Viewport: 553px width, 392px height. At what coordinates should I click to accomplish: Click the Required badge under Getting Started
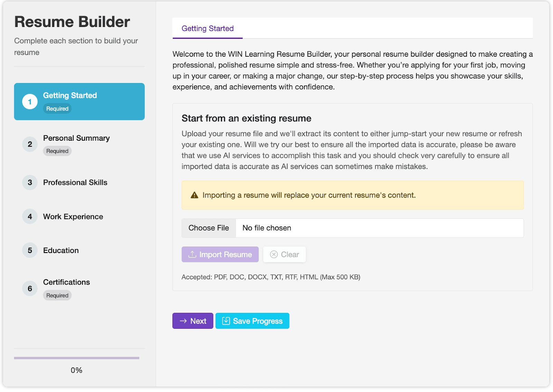(x=57, y=108)
